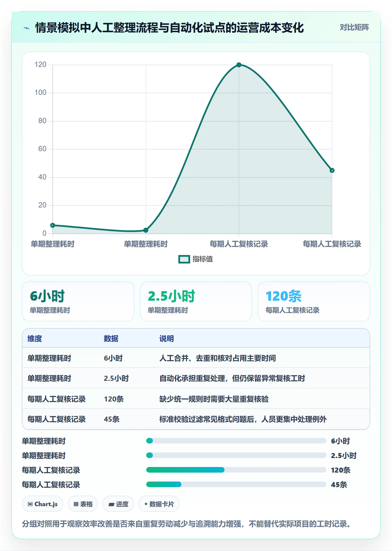Click the bar icon in the 进度 tag

coord(111,505)
